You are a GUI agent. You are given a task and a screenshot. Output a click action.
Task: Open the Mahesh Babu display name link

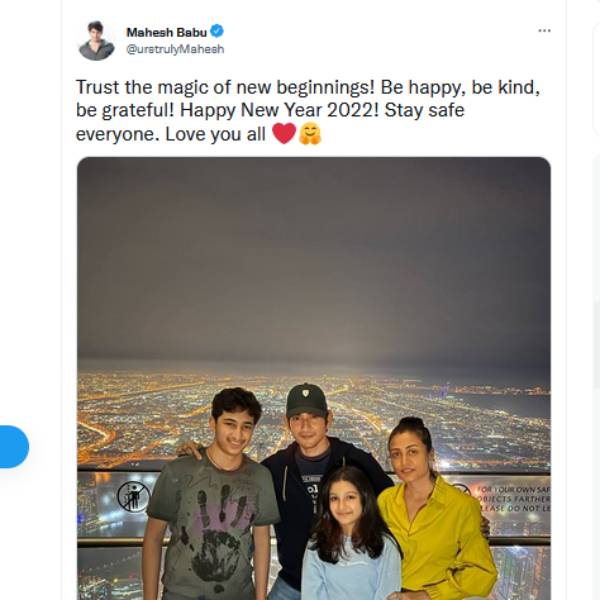166,32
